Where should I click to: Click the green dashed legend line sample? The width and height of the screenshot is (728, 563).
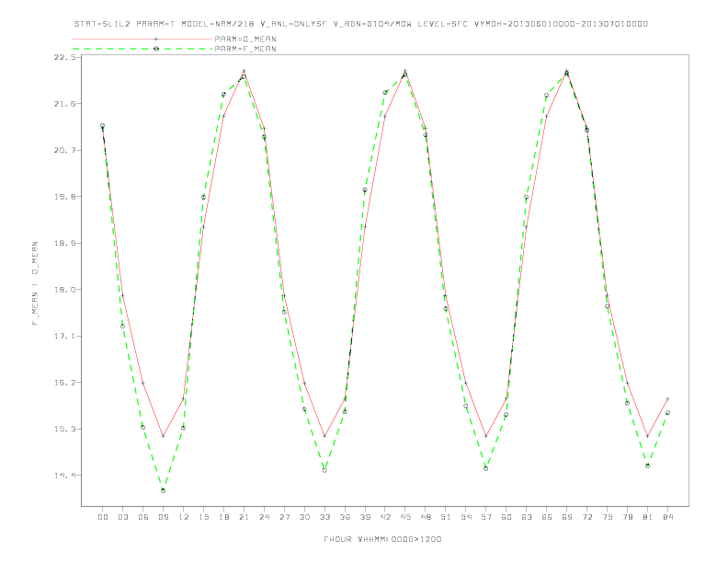(x=142, y=49)
